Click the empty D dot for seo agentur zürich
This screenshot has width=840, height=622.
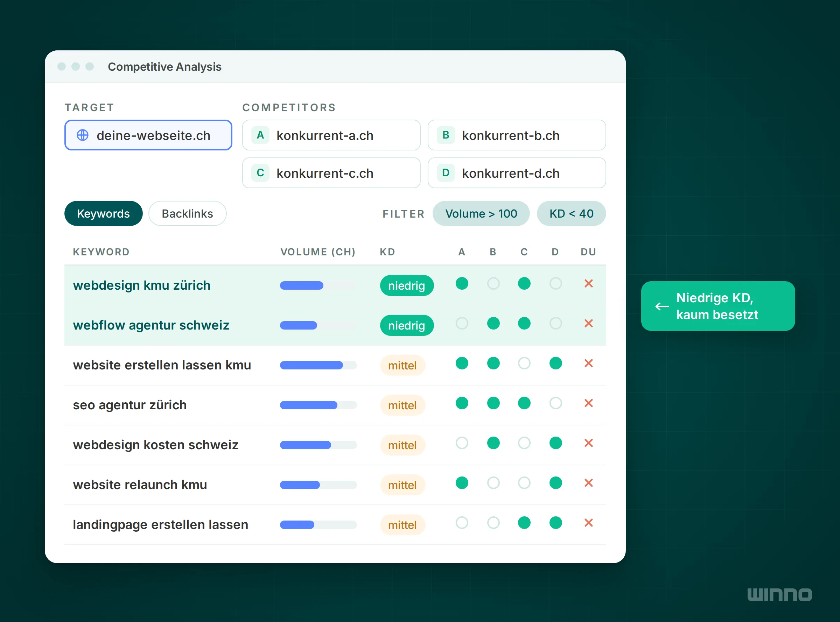pyautogui.click(x=555, y=403)
